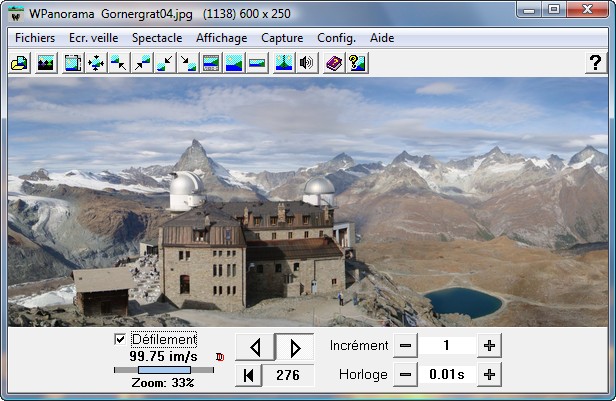616x401 pixels.
Task: Click the picture with control bar icon
Action: tap(211, 63)
